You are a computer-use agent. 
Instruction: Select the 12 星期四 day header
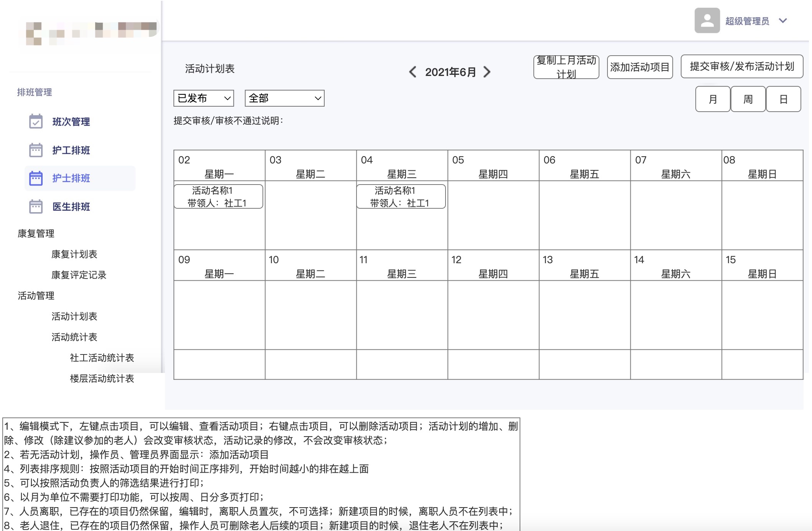coord(493,265)
